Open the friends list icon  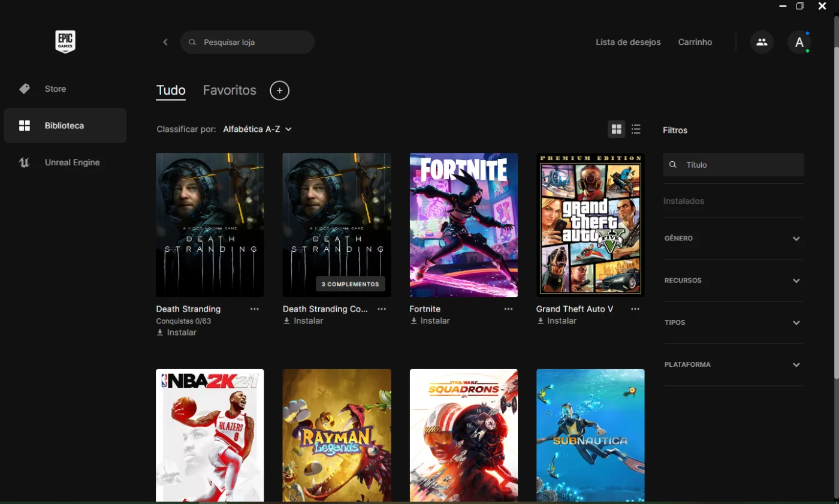click(762, 42)
